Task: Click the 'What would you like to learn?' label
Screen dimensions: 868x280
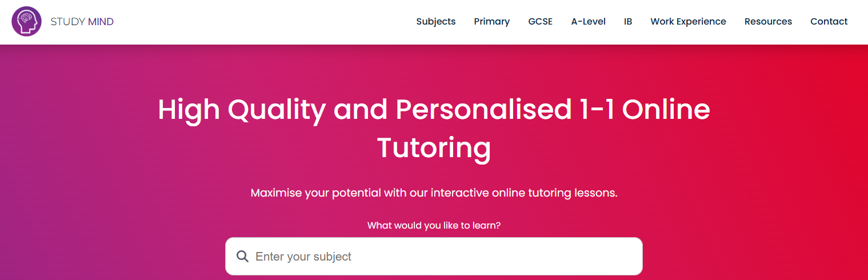Action: tap(434, 225)
